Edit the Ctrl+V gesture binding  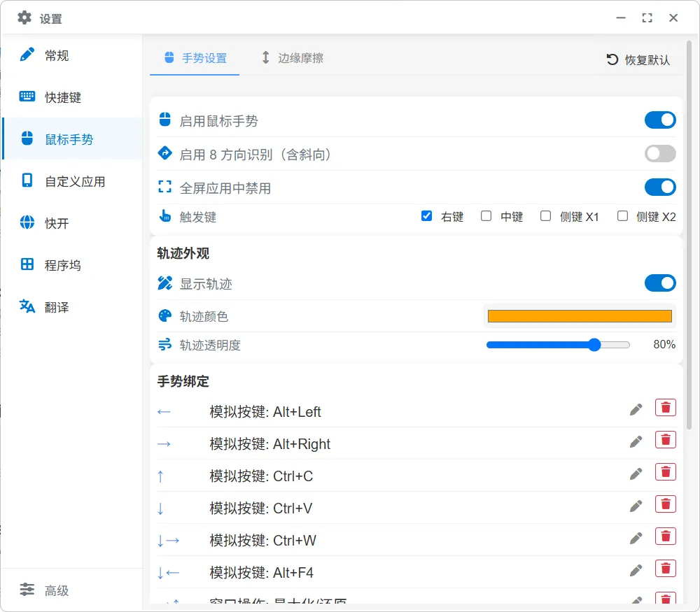(636, 506)
